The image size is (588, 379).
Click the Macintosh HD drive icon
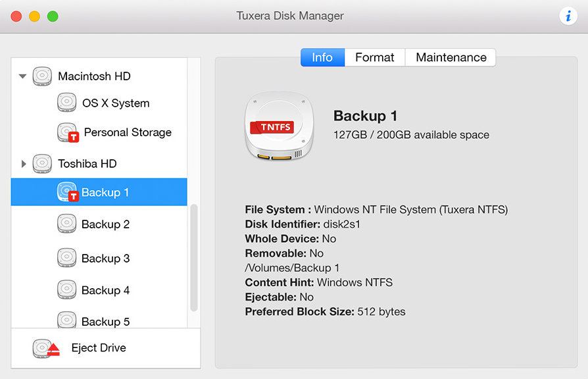42,76
